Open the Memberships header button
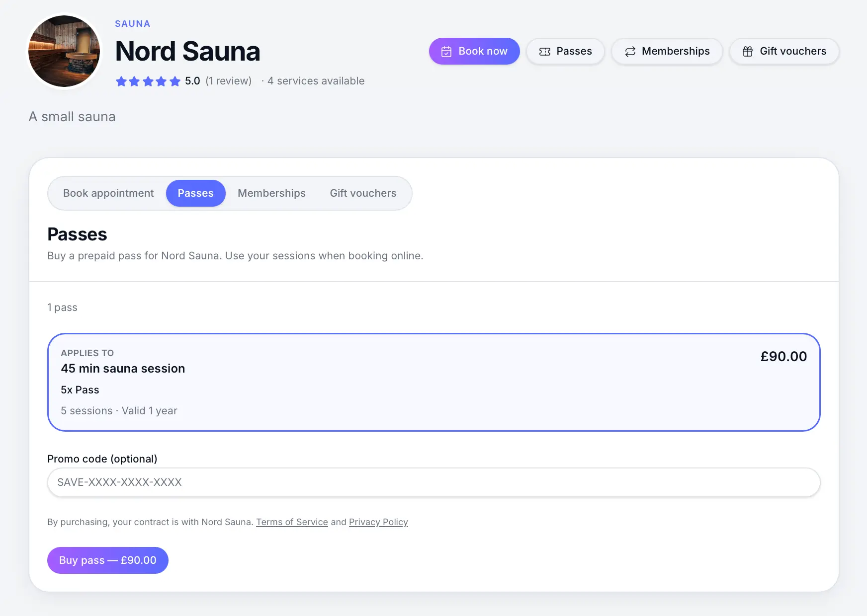This screenshot has width=867, height=616. 667,51
